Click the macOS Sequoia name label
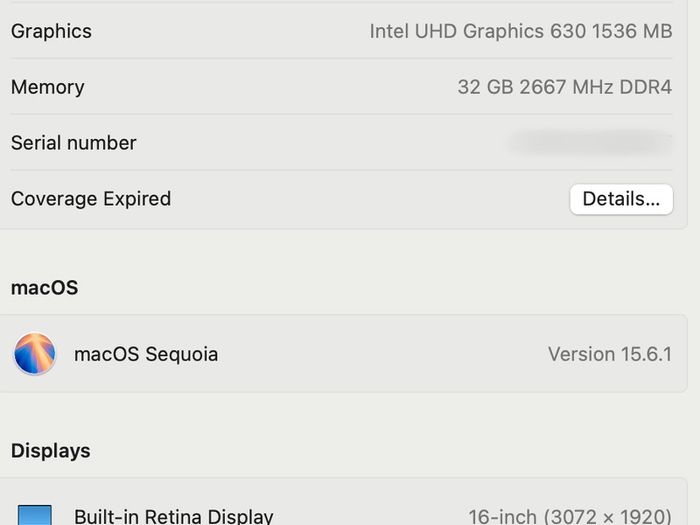700x525 pixels. (x=146, y=354)
